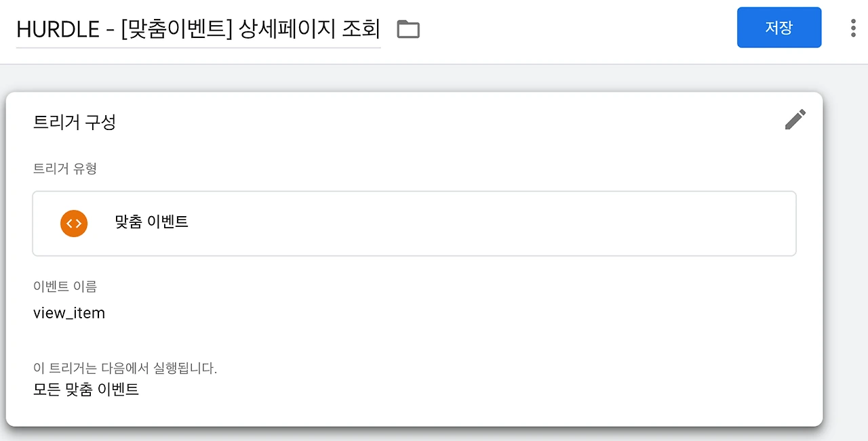The image size is (868, 441).
Task: Click the gray background below the header
Action: [x=434, y=79]
